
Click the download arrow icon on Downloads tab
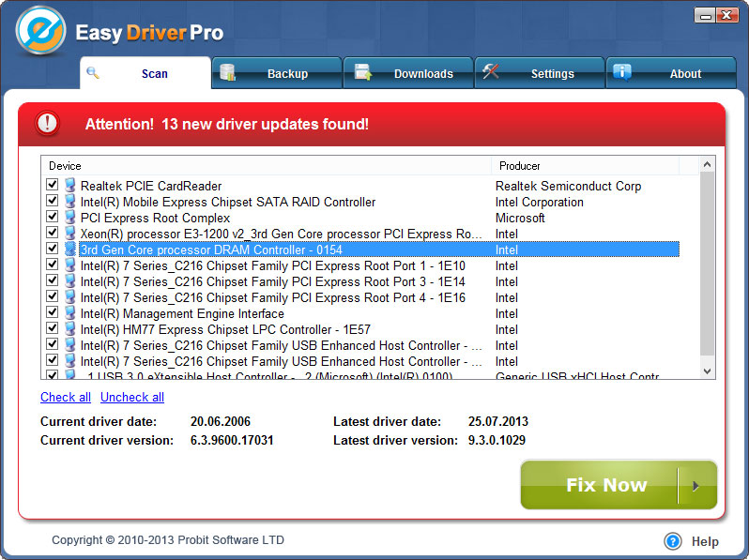(x=363, y=72)
